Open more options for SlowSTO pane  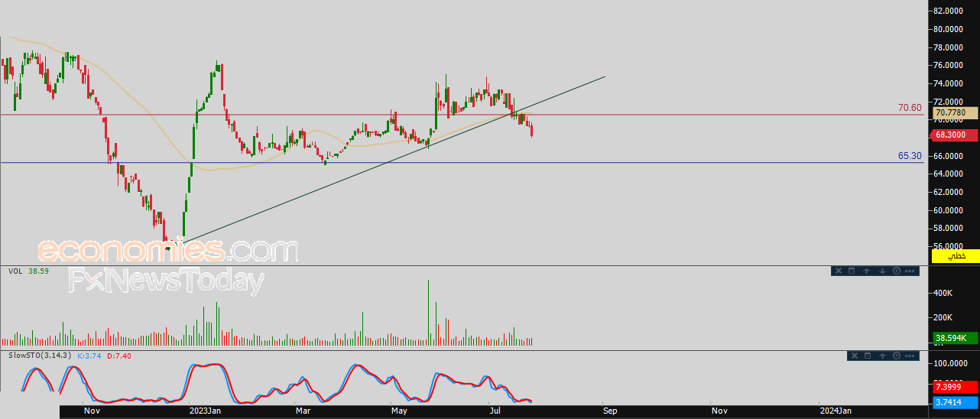point(910,356)
